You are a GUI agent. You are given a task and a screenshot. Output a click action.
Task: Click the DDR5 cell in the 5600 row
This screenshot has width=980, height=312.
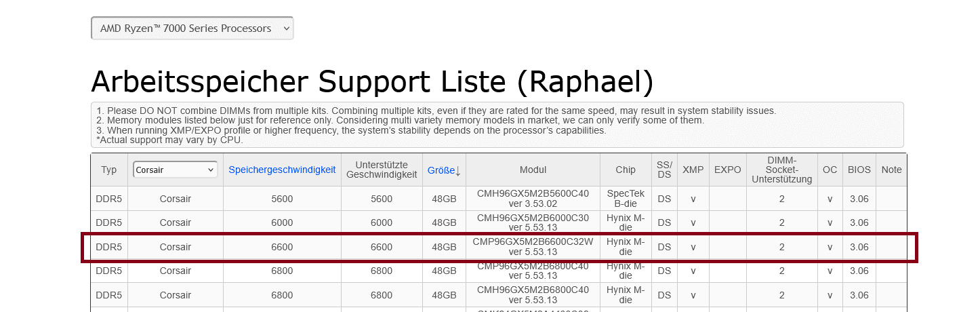coord(109,199)
